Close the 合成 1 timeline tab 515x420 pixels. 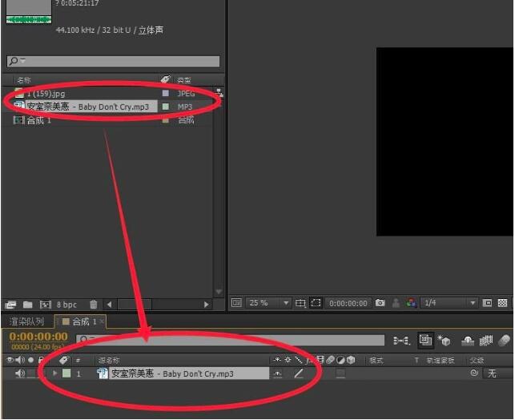[x=102, y=321]
